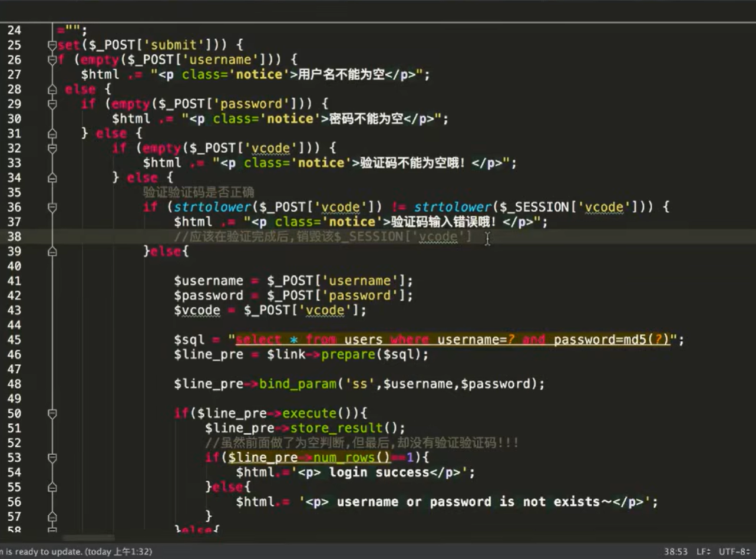Click $username assignment on line 41
The image size is (756, 559).
point(293,281)
